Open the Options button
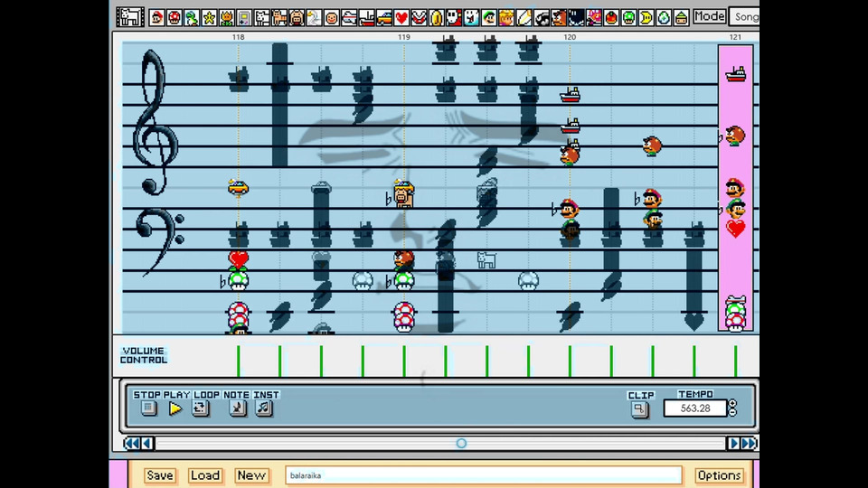The height and width of the screenshot is (488, 868). point(719,475)
